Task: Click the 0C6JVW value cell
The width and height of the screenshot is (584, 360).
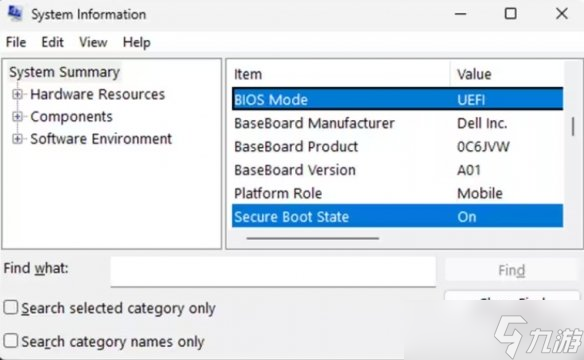Action: [x=483, y=147]
